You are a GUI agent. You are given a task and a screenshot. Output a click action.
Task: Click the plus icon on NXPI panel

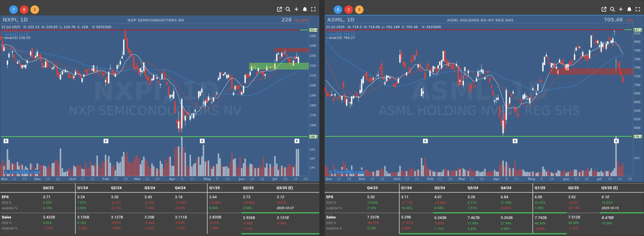click(296, 9)
